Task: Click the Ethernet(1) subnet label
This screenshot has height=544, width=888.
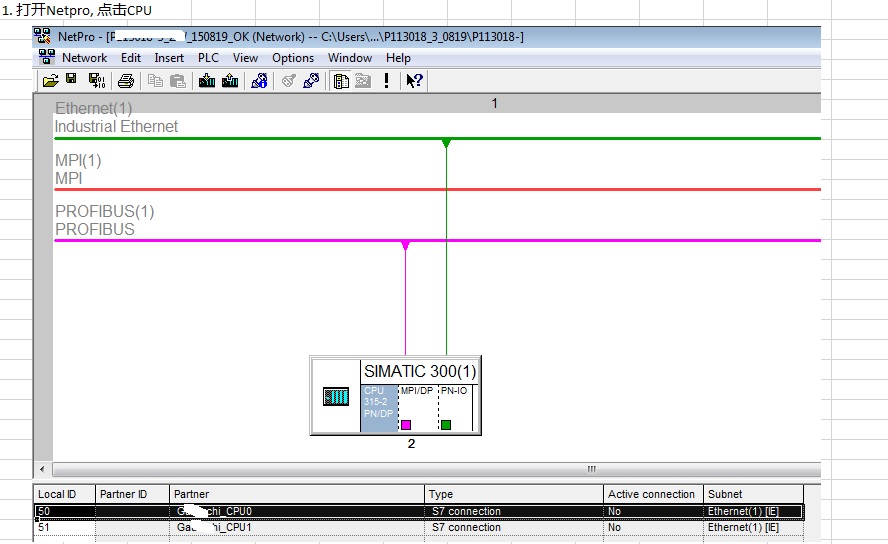Action: pos(93,108)
